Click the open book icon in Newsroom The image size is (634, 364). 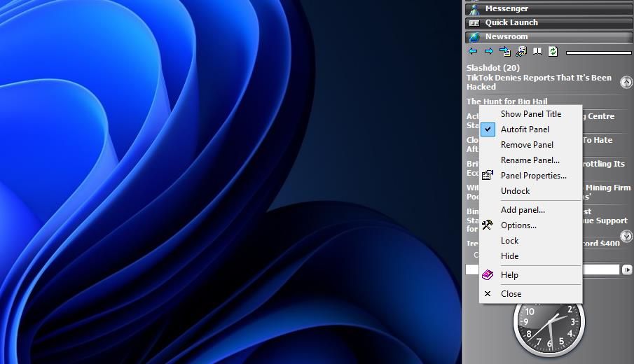(537, 51)
